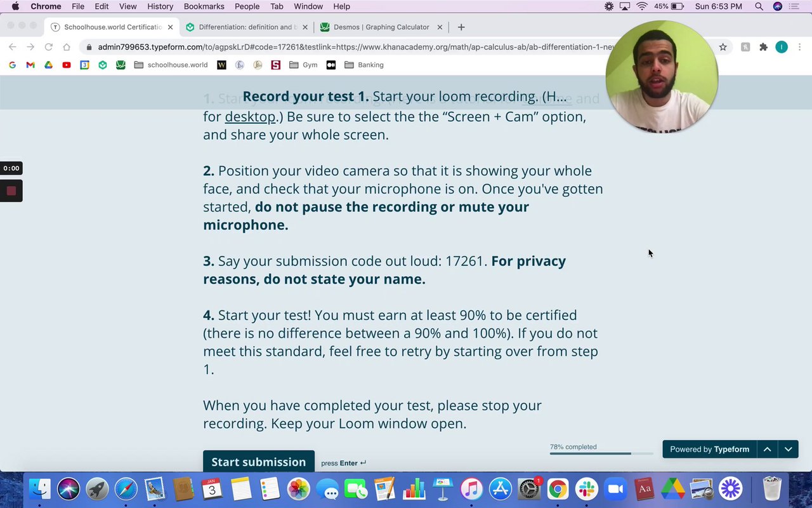The height and width of the screenshot is (508, 812).
Task: Open Chrome profile avatar labeled I
Action: click(x=782, y=47)
